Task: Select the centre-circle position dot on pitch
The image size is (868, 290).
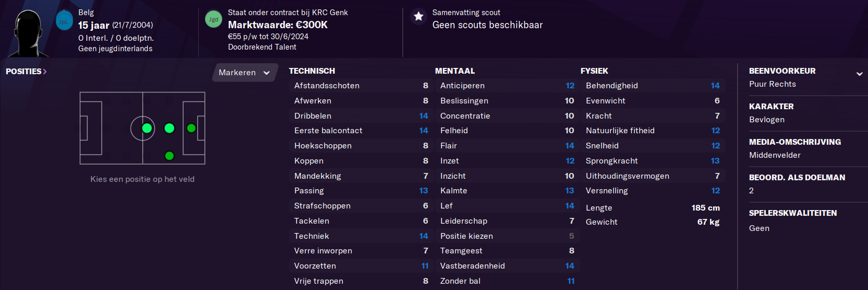Action: pos(147,128)
